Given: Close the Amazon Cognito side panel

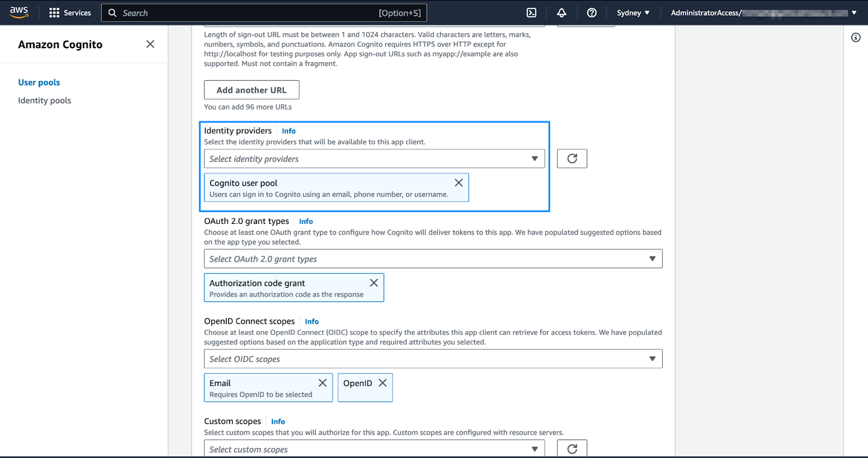Looking at the screenshot, I should pyautogui.click(x=150, y=44).
